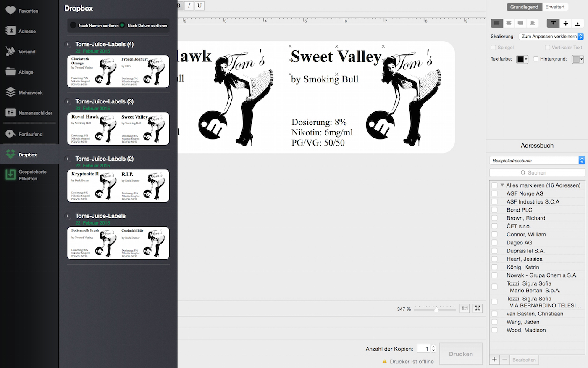The height and width of the screenshot is (368, 588).
Task: Switch to the Grundlegend tab
Action: [x=524, y=7]
